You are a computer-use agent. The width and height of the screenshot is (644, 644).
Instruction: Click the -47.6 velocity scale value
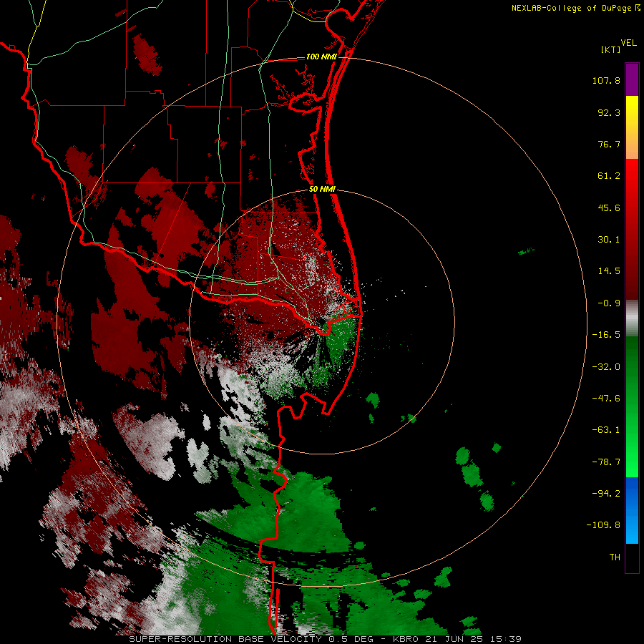click(606, 399)
